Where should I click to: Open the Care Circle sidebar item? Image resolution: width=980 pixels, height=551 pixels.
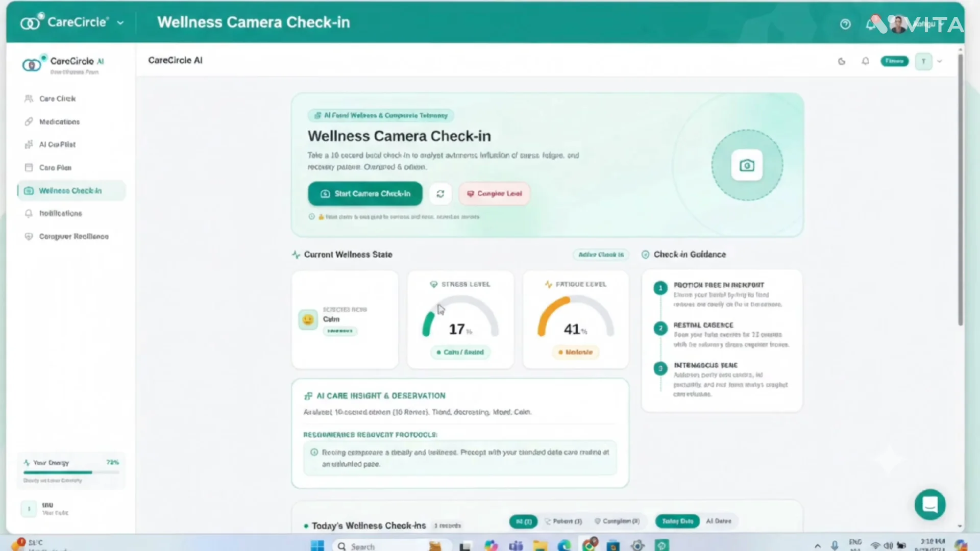coord(57,98)
